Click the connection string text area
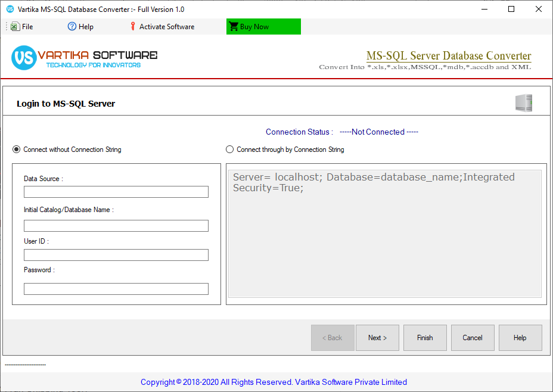Viewport: 553px width, 392px height. click(x=385, y=234)
